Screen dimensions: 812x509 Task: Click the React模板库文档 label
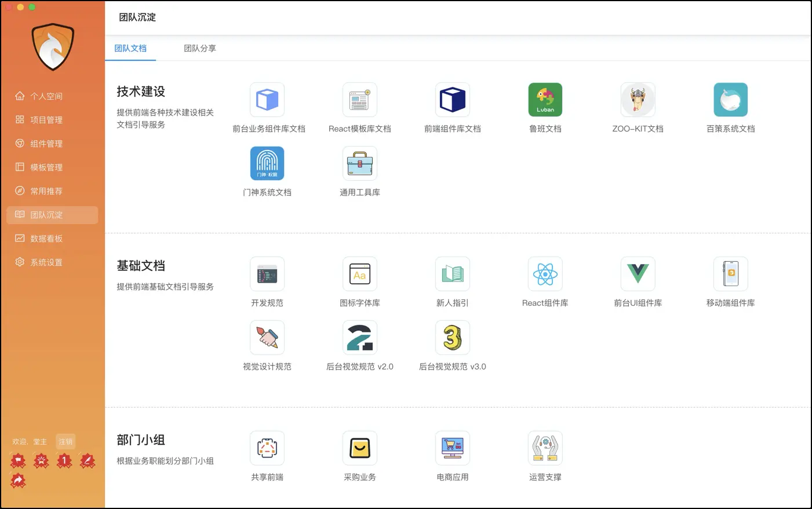pos(360,129)
